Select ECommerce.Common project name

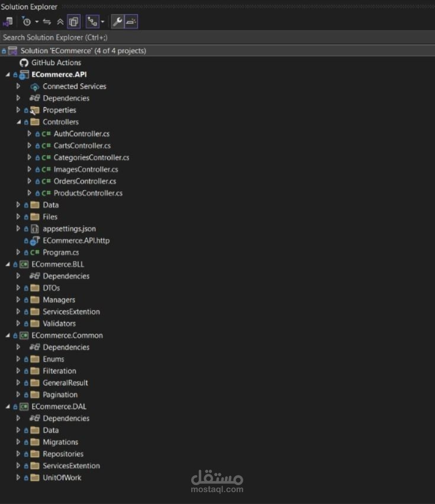67,335
